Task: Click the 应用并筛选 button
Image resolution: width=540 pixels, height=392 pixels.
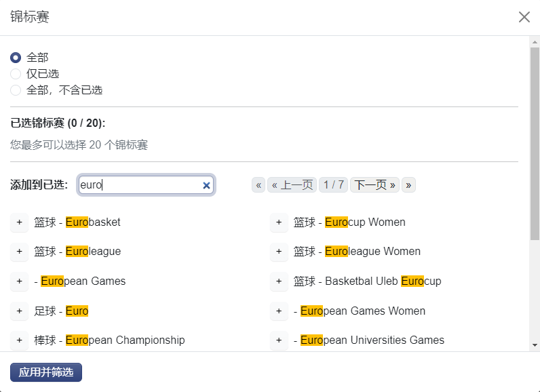Action: click(46, 372)
